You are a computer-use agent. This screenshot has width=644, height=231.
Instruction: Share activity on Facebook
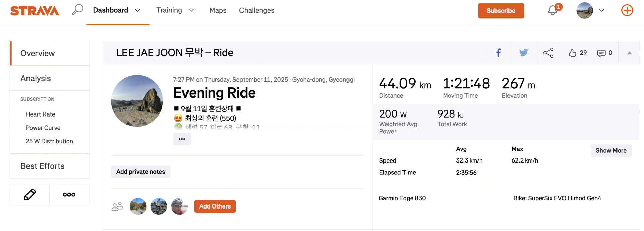coord(499,53)
